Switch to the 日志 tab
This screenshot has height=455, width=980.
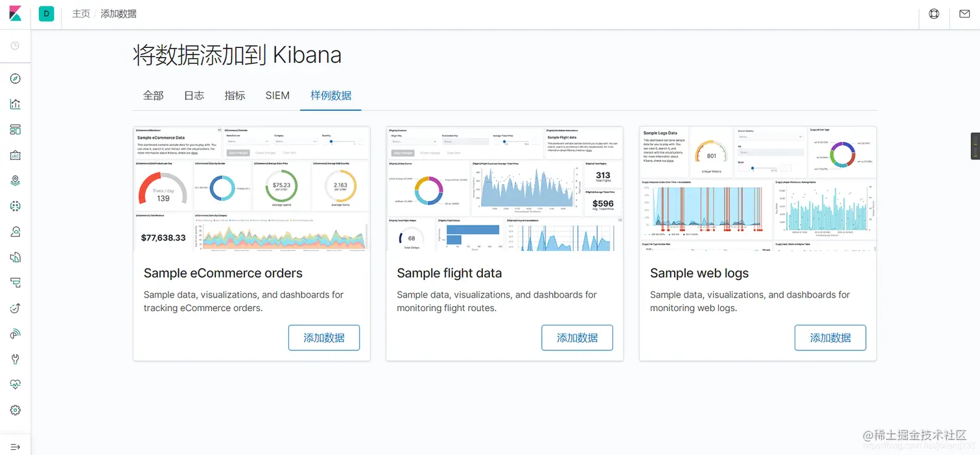click(x=194, y=95)
